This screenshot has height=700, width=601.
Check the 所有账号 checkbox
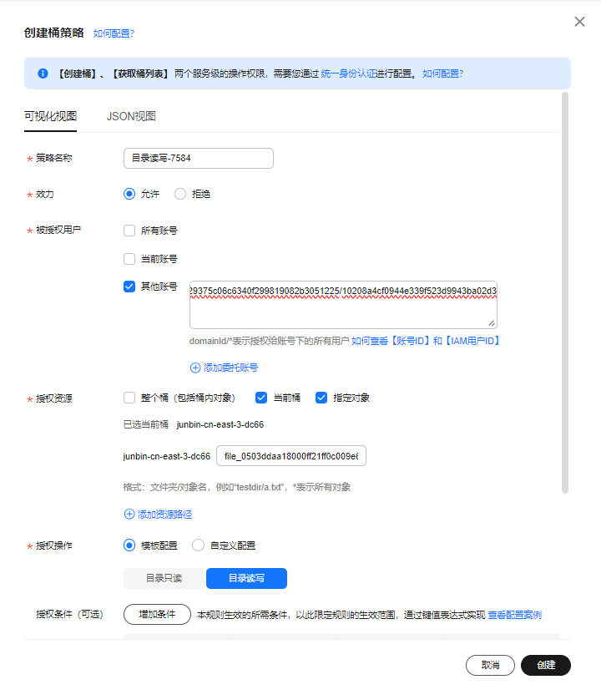click(129, 231)
